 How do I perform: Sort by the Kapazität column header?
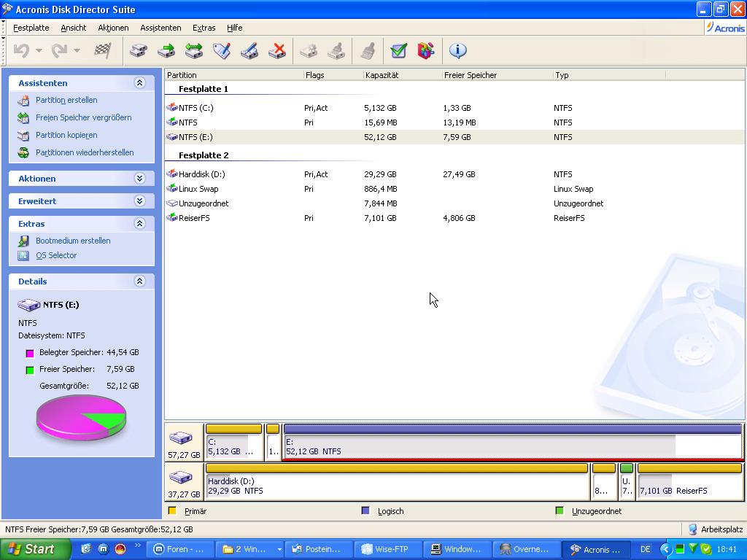(403, 75)
